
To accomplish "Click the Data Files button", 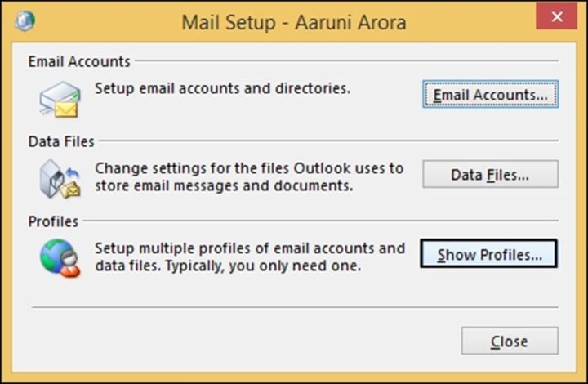I will pos(490,174).
